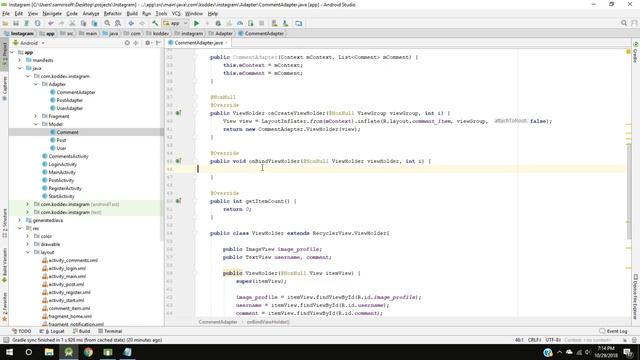Open the File menu

[6, 13]
